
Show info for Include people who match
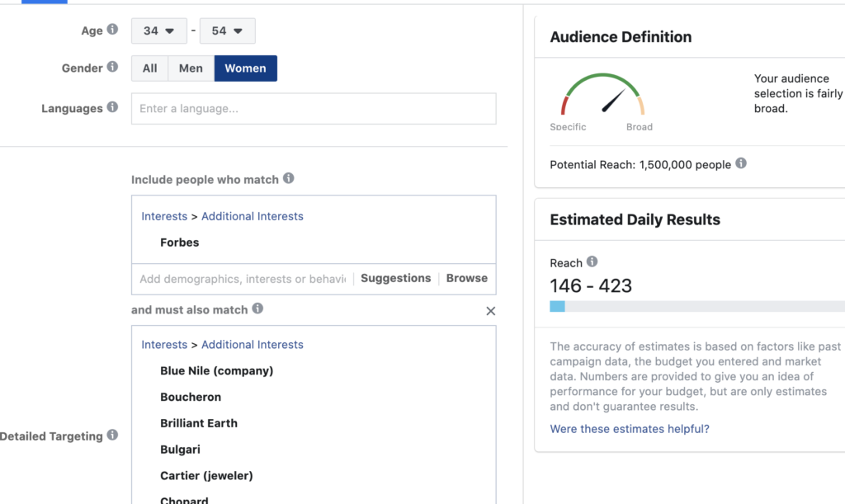pos(289,178)
